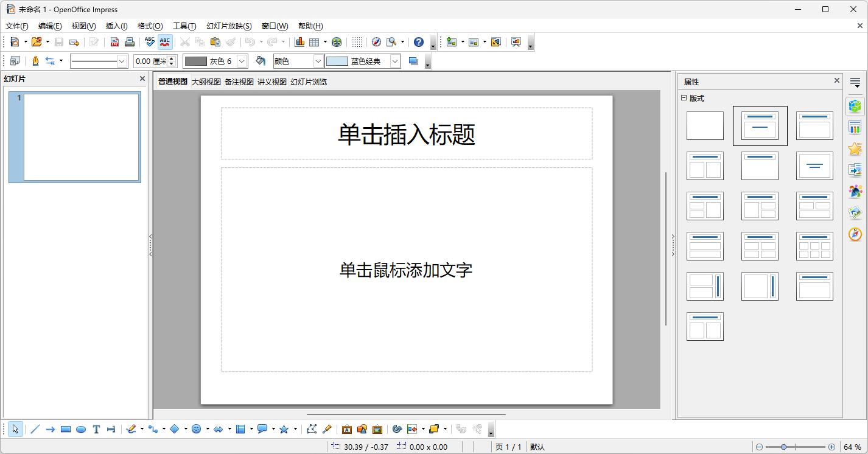Click the line width input field
This screenshot has width=868, height=454.
(x=150, y=61)
